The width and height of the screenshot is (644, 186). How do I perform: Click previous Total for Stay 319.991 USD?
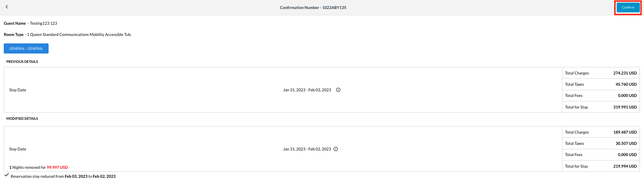tap(625, 107)
